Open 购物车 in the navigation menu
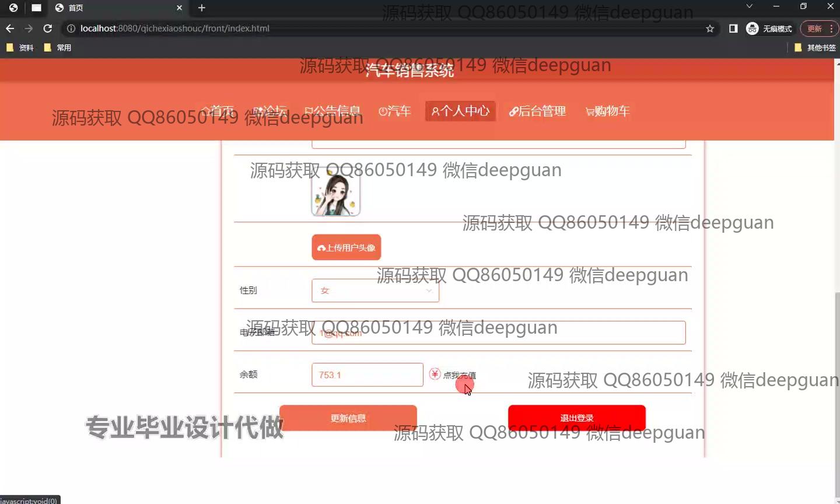 [607, 111]
